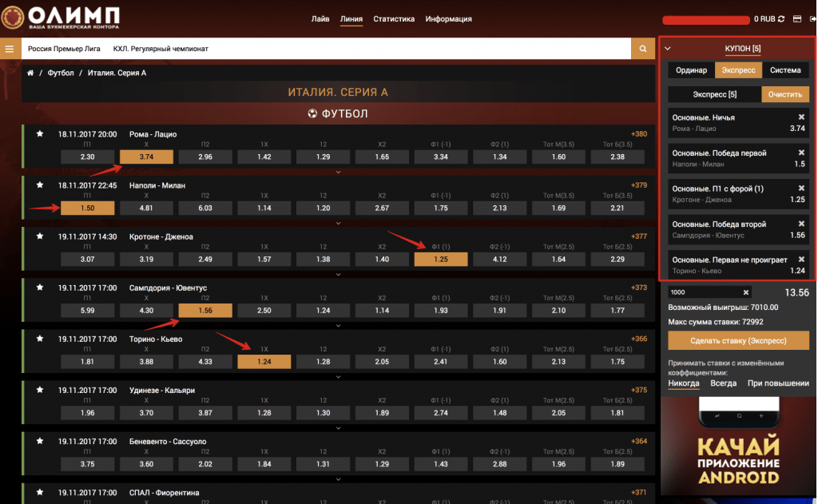Choose 'При повышении' odds change option
The height and width of the screenshot is (504, 818).
pyautogui.click(x=778, y=383)
